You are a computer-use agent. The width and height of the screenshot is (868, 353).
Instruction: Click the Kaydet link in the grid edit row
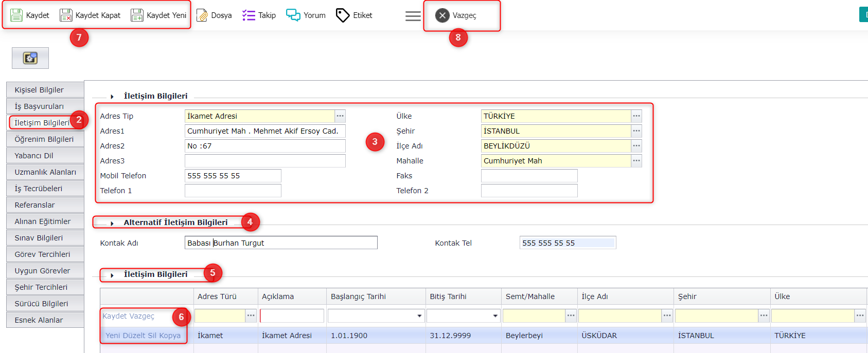click(114, 316)
